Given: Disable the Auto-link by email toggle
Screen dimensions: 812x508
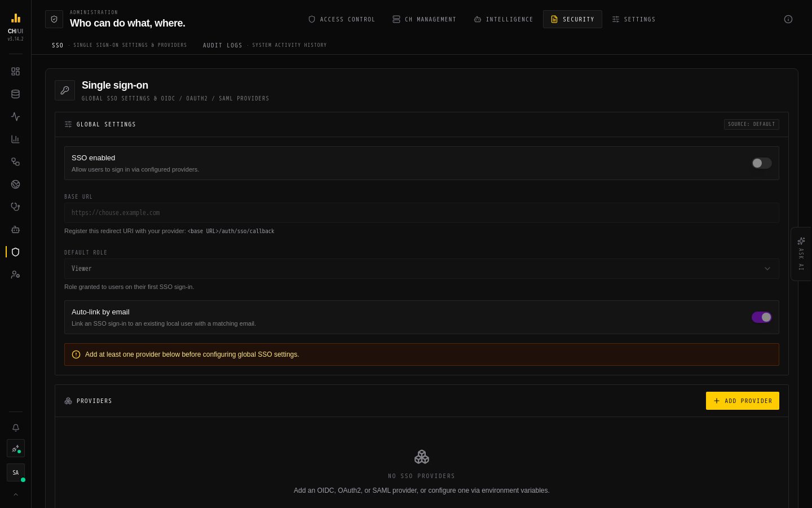Looking at the screenshot, I should pyautogui.click(x=761, y=317).
